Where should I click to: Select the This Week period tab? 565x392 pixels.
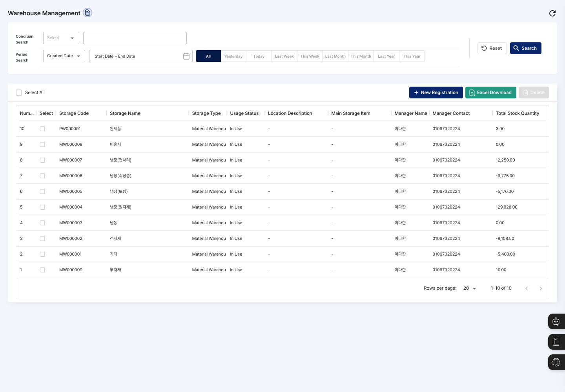[310, 56]
